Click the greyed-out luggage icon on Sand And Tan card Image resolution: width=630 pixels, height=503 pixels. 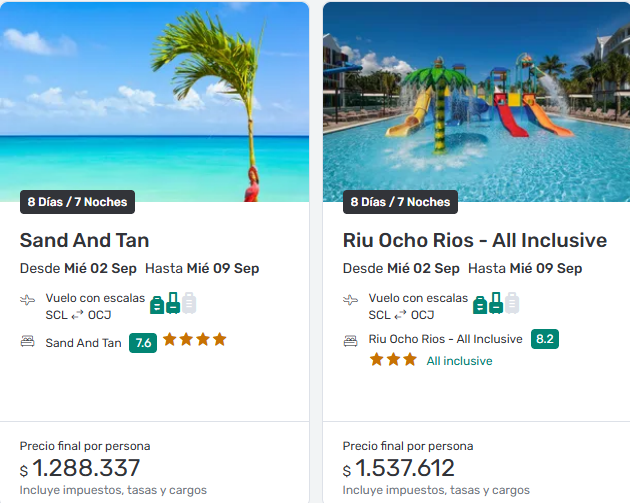coord(189,303)
